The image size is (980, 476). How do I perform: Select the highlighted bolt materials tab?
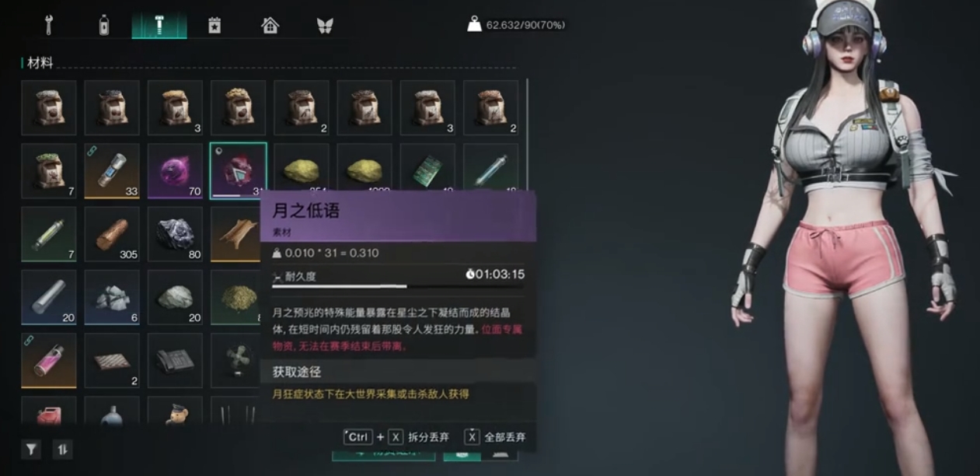pos(159,25)
